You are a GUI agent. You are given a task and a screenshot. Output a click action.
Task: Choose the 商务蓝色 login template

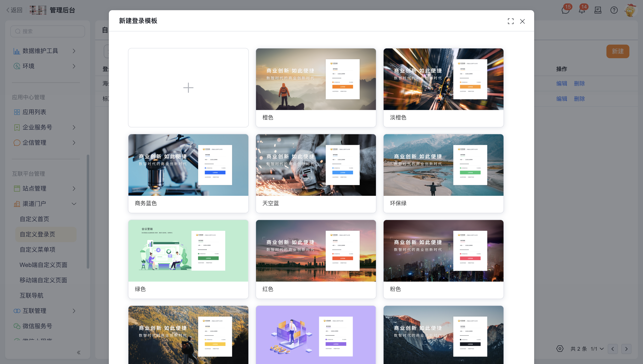pos(188,174)
